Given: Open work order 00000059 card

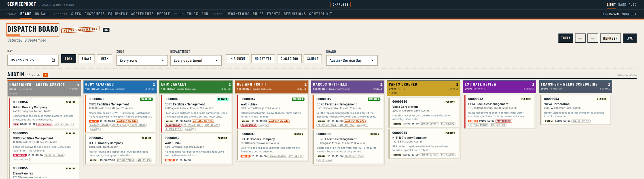Looking at the screenshot, I should pyautogui.click(x=196, y=149).
